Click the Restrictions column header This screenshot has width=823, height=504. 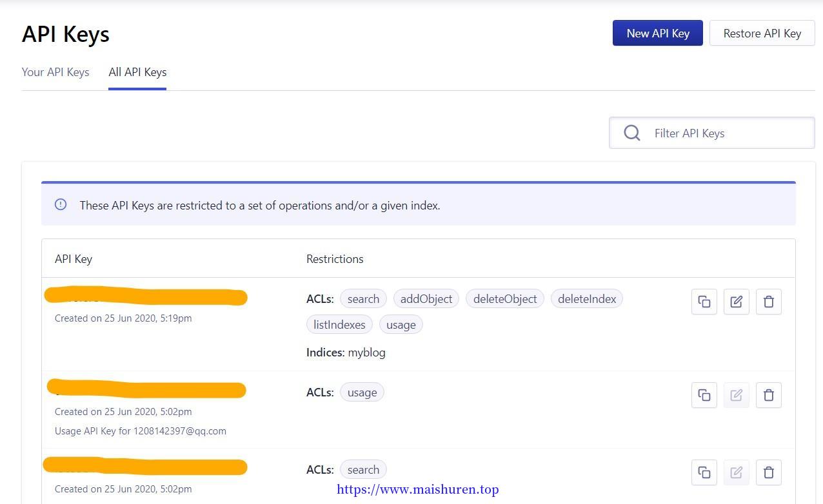tap(335, 259)
